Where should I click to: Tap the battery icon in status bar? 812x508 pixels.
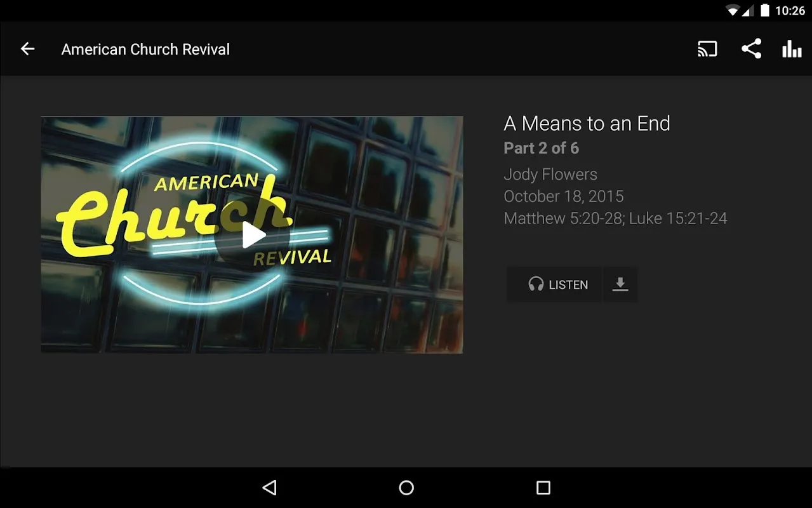click(764, 11)
